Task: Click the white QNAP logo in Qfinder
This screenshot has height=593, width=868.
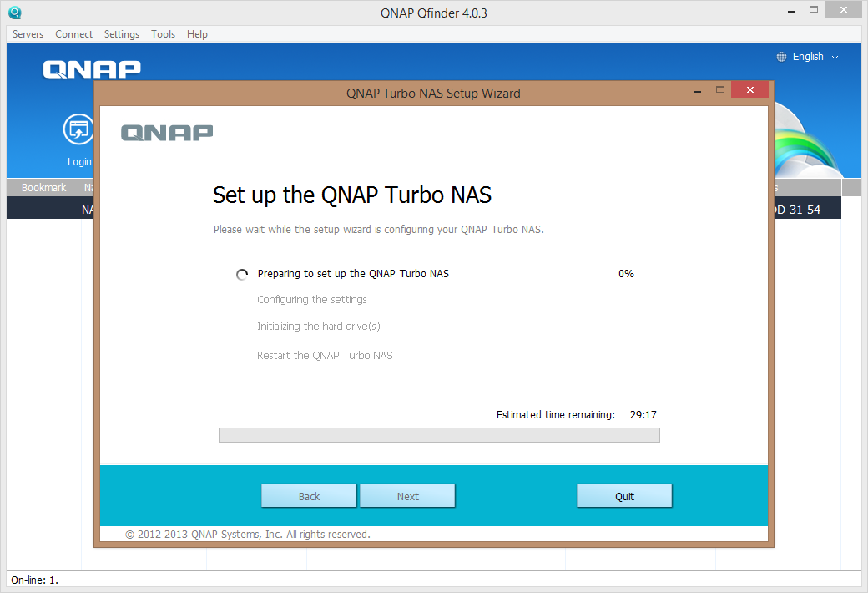Action: [92, 69]
